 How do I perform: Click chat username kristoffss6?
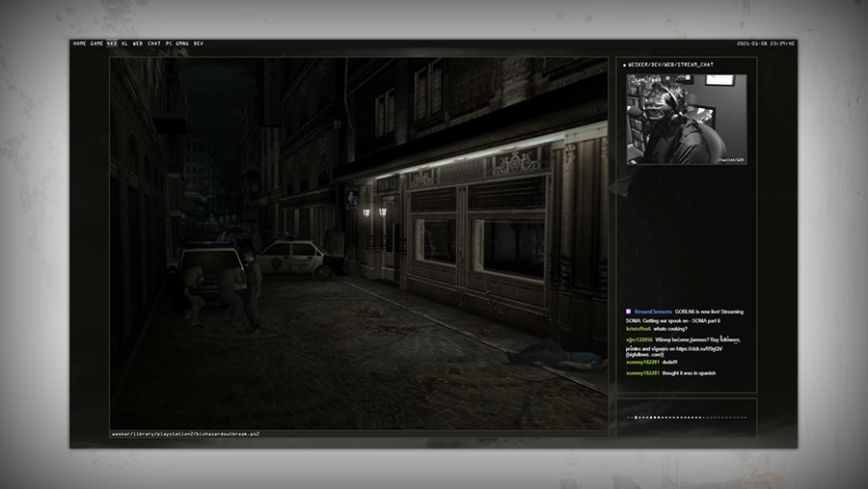pos(638,329)
